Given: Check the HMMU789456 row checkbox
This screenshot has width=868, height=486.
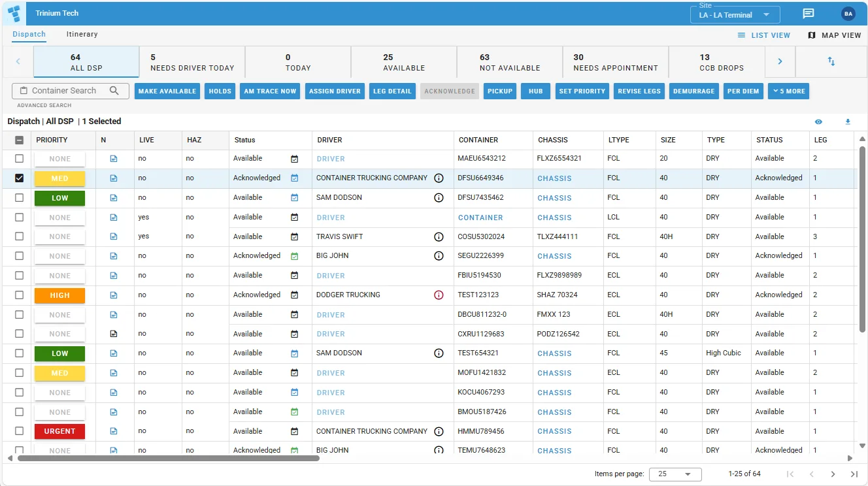Looking at the screenshot, I should coord(19,431).
